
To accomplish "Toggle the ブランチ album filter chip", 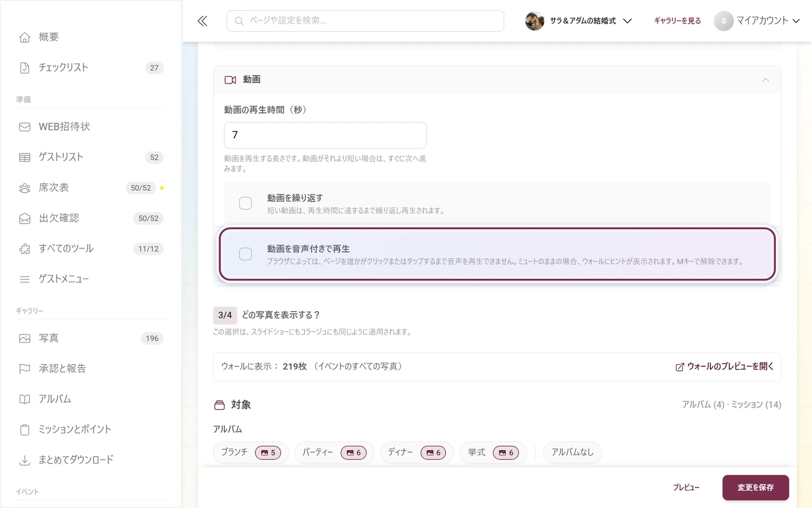I will click(251, 453).
